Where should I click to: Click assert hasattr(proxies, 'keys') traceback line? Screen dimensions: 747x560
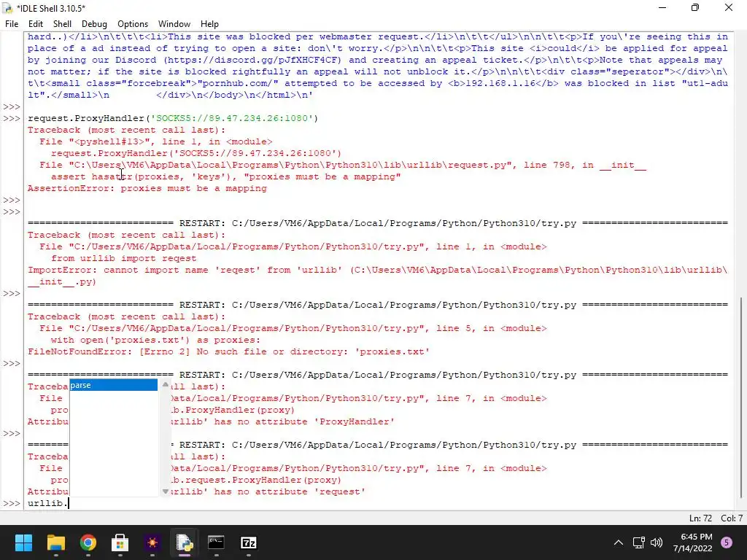click(x=226, y=176)
